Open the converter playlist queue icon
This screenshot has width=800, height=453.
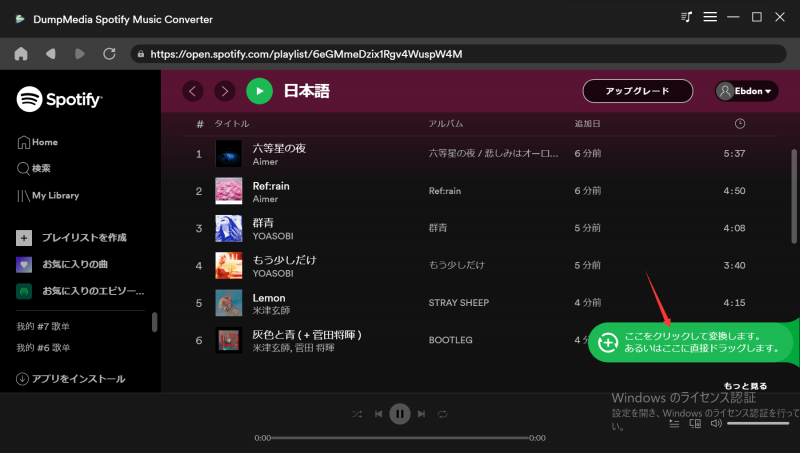(x=687, y=17)
